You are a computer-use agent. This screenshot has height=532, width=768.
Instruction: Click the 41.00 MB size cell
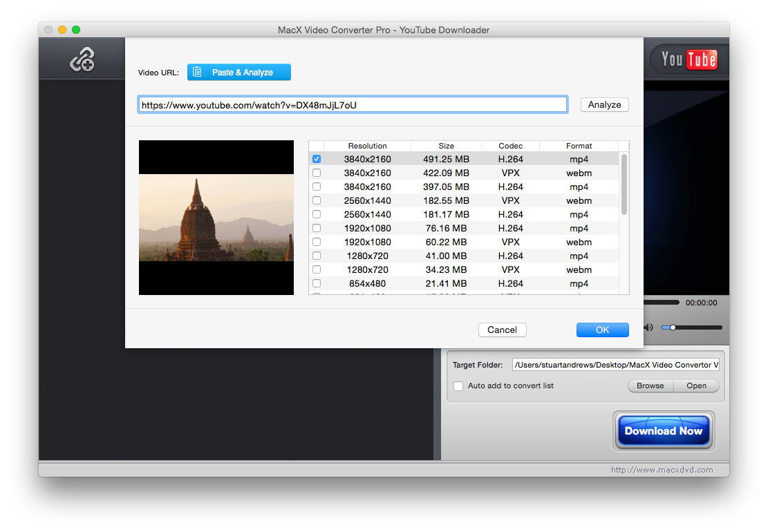pos(446,256)
